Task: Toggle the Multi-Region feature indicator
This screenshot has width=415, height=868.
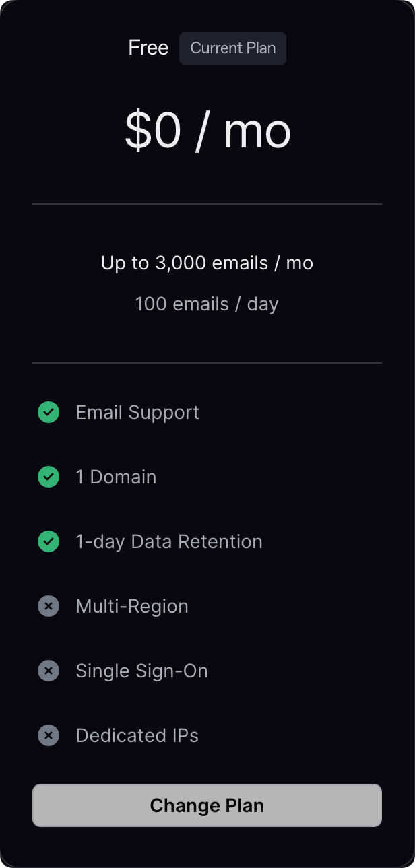Action: coord(48,606)
